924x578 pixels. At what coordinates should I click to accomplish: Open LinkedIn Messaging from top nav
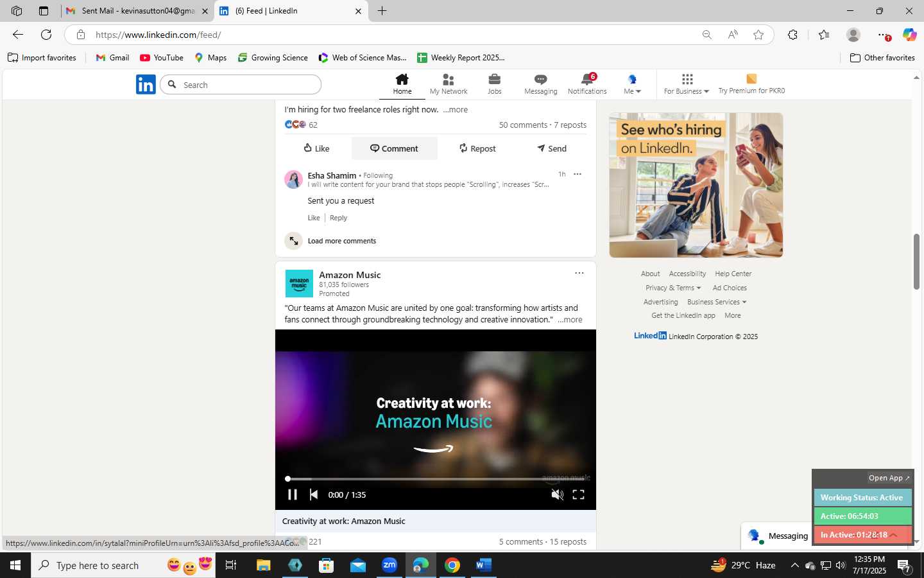541,84
